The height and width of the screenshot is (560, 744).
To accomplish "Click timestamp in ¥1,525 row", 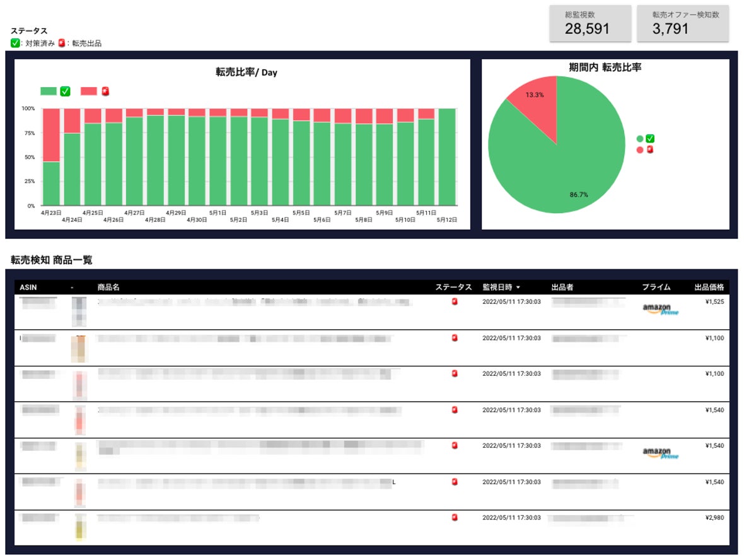I will pos(511,301).
